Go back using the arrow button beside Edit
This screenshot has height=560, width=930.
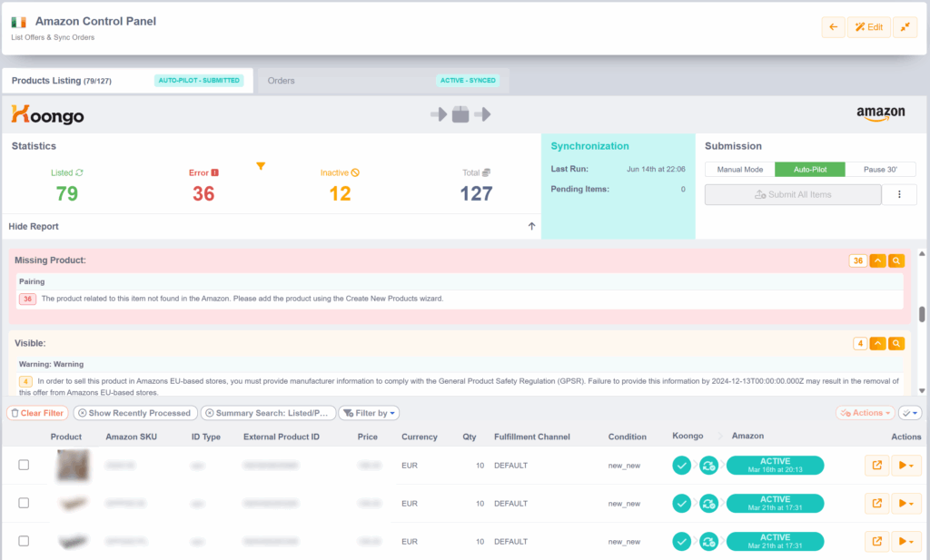[834, 27]
